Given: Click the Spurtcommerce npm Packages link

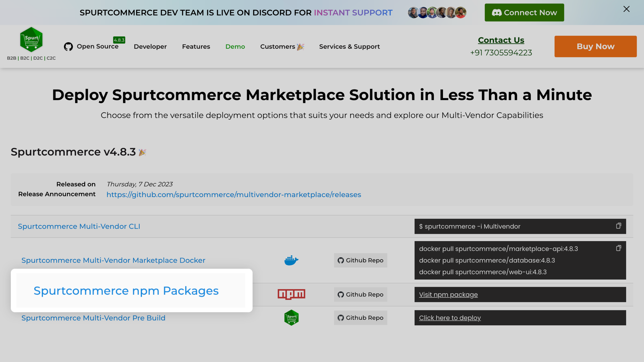Looking at the screenshot, I should pos(126,291).
